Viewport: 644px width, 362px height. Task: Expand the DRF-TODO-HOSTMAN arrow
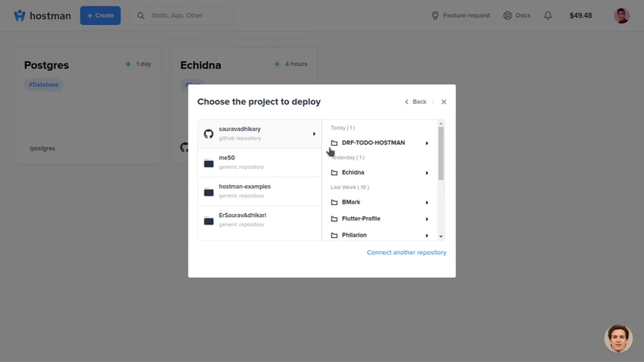coord(427,143)
